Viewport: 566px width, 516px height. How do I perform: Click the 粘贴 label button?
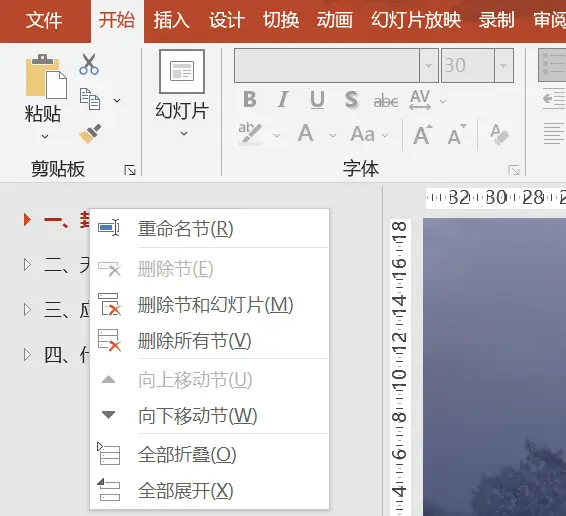43,114
